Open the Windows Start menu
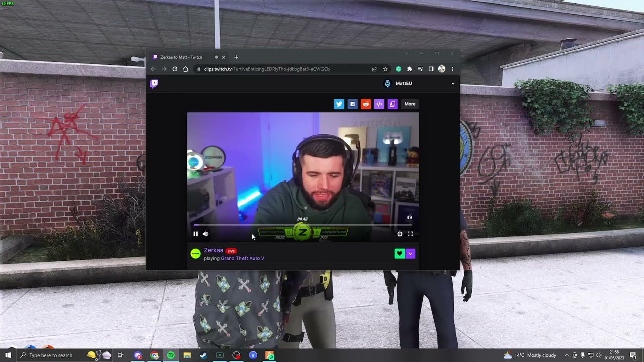644x362 pixels. [x=8, y=355]
